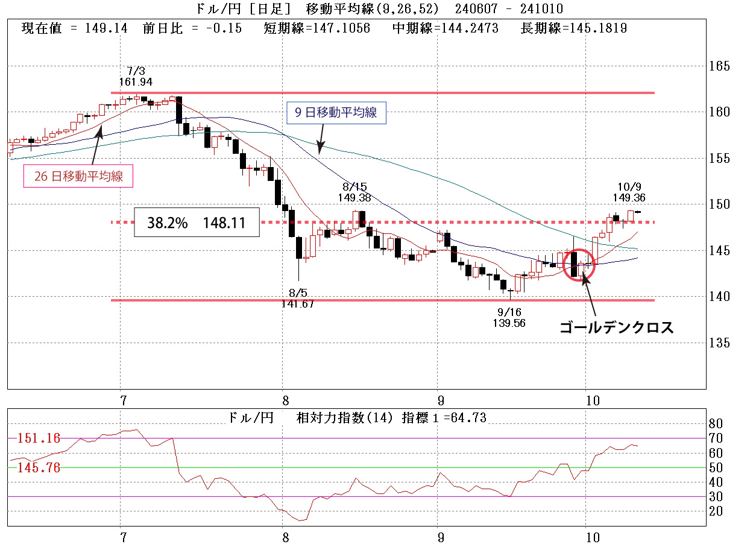Click the 151.16 label in RSI panel
The width and height of the screenshot is (756, 544).
pyautogui.click(x=39, y=438)
